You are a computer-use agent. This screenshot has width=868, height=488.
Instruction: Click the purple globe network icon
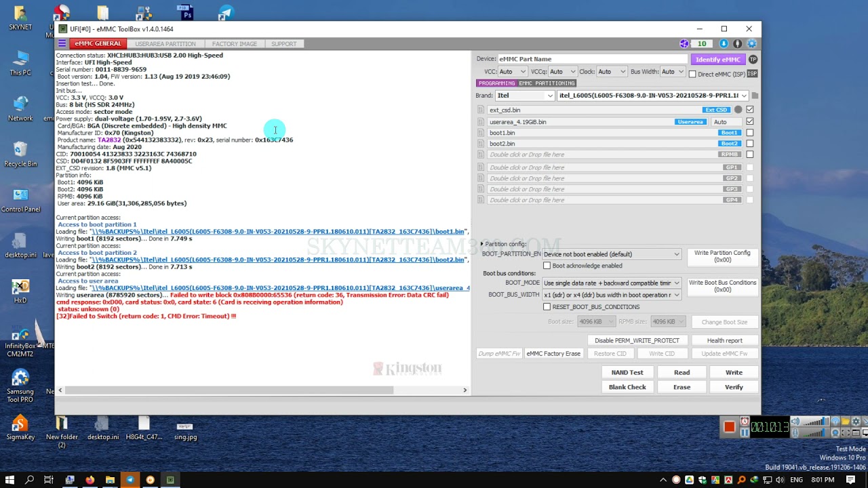point(684,43)
